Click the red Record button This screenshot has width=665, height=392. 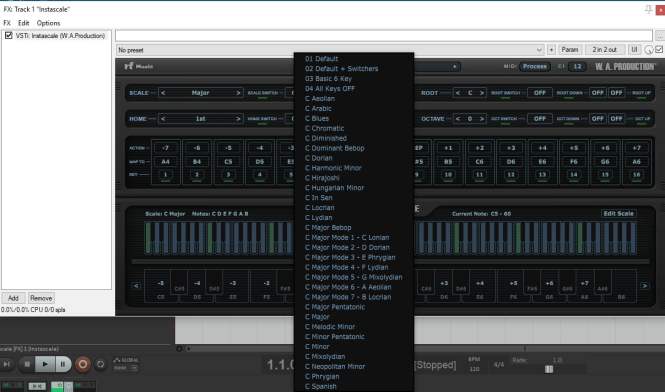click(x=83, y=364)
